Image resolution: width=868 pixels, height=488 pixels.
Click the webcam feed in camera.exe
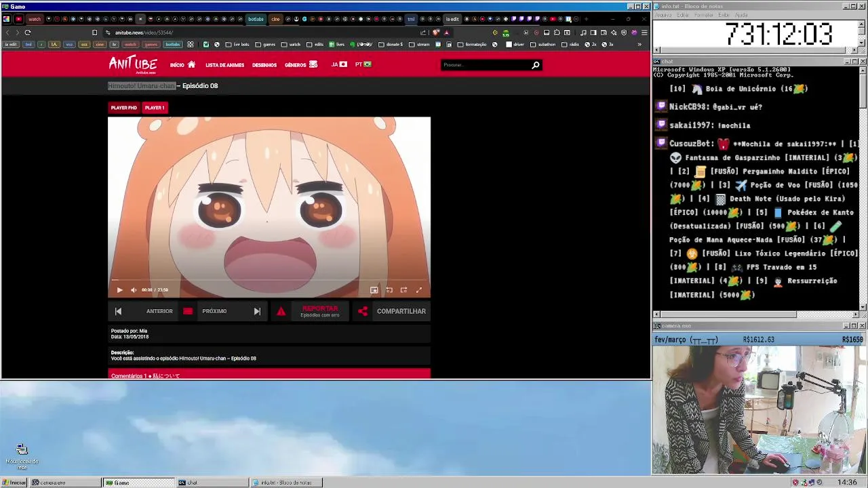pyautogui.click(x=759, y=410)
